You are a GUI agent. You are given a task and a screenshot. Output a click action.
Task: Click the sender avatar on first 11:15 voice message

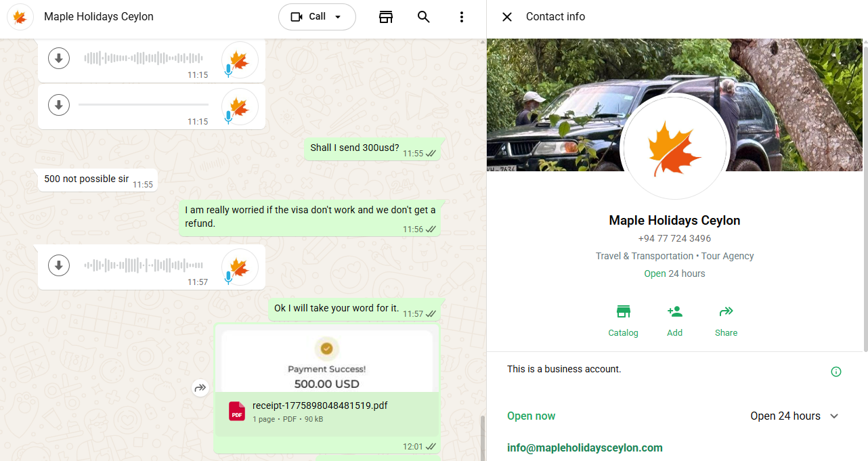(x=240, y=60)
